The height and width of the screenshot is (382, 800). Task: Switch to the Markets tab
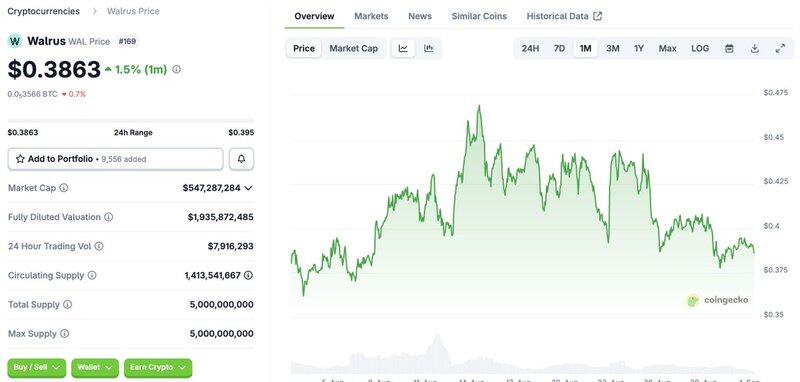(x=371, y=16)
